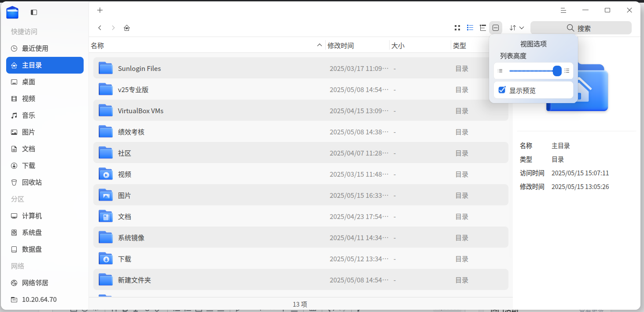Switch to tree view

(483, 28)
